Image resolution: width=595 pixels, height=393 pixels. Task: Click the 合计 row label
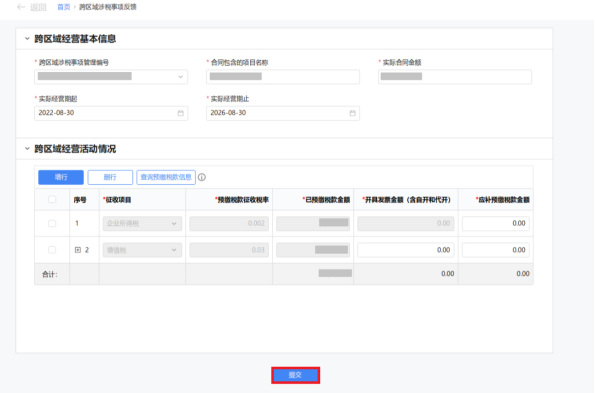tap(50, 274)
